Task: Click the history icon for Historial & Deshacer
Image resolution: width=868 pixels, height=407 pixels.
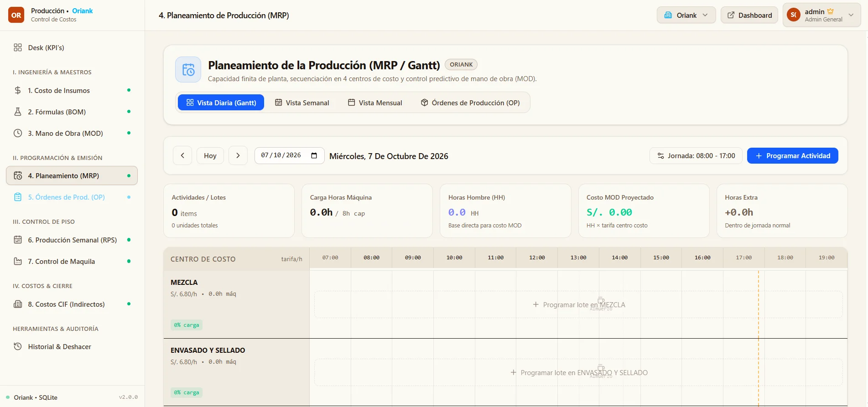Action: click(x=18, y=346)
